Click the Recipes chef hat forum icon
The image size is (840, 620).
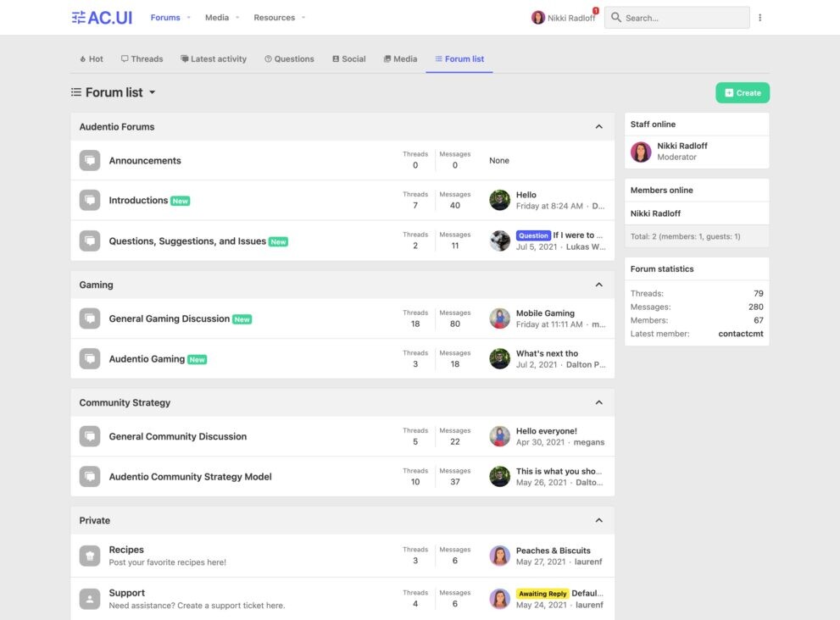pos(89,555)
